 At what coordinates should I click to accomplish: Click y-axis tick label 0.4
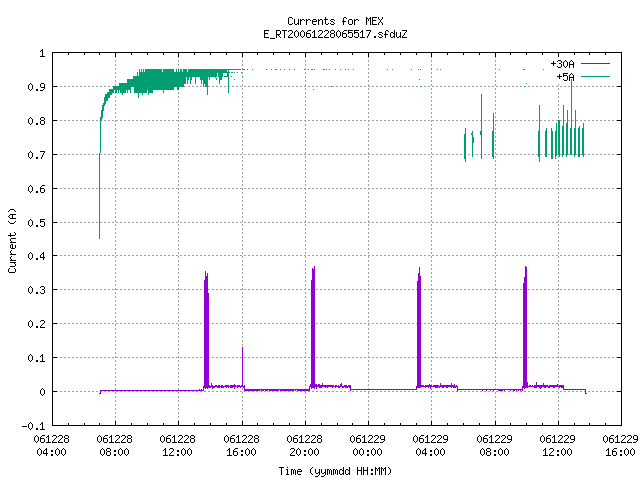[36, 256]
